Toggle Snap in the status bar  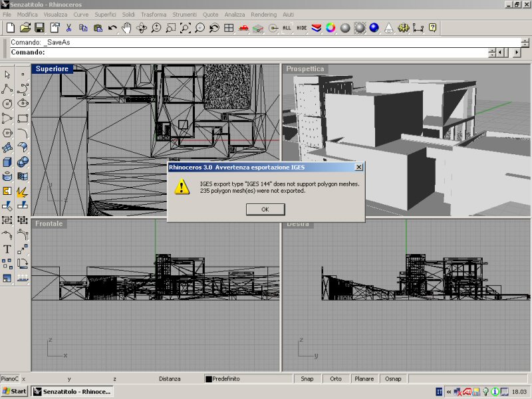coord(307,378)
